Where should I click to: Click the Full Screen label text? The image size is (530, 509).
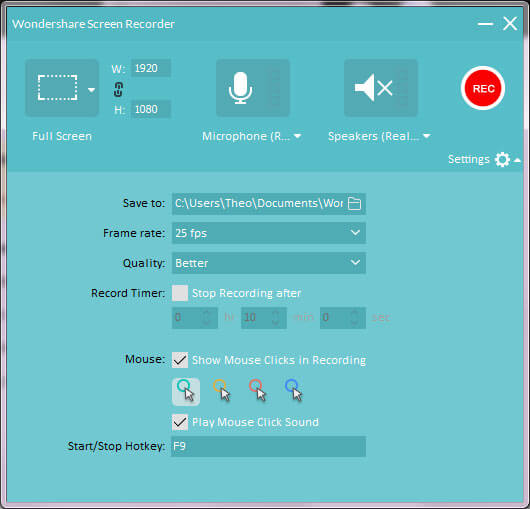pyautogui.click(x=62, y=136)
